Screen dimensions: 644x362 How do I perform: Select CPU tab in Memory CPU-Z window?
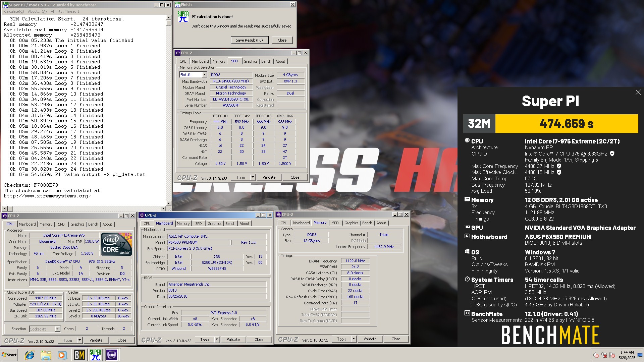[x=284, y=223]
